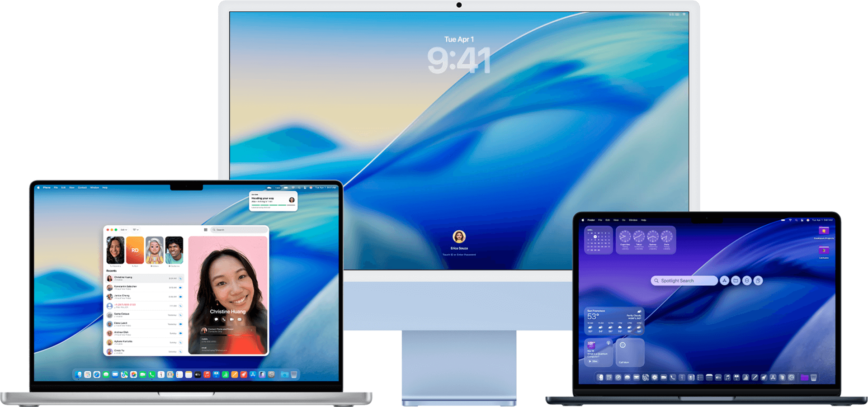Open Music in the left MacBook dock
Viewport: 868px width, 407px height.
pyautogui.click(x=207, y=374)
